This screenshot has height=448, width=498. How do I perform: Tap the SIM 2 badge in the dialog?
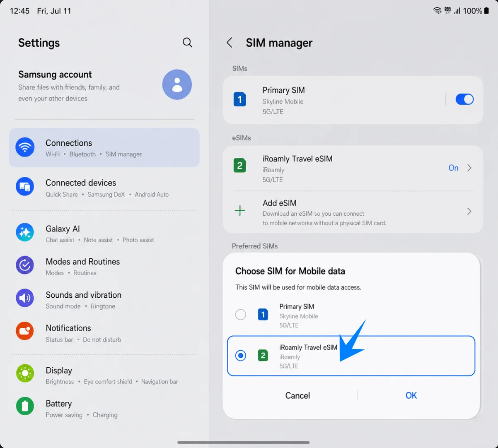263,355
